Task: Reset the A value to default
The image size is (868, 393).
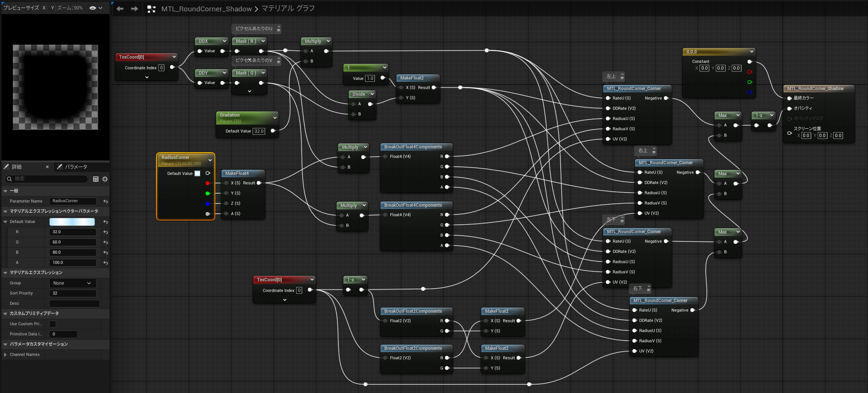Action: 106,263
